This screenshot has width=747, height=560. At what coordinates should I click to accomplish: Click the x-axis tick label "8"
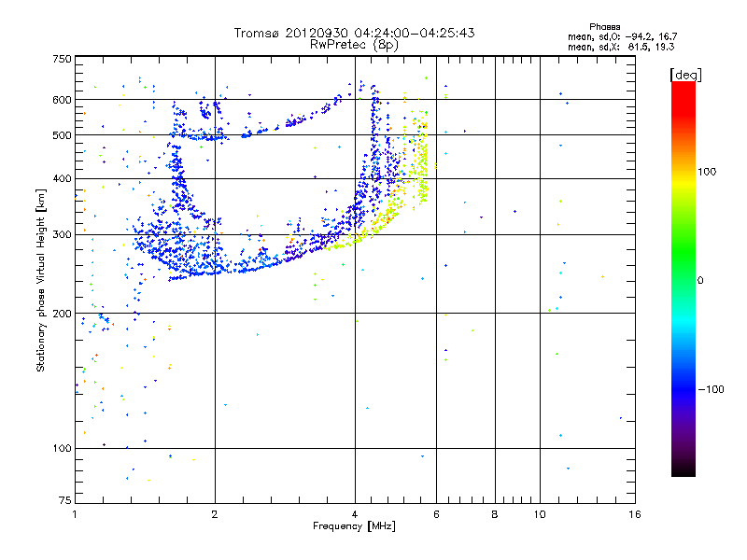point(495,514)
